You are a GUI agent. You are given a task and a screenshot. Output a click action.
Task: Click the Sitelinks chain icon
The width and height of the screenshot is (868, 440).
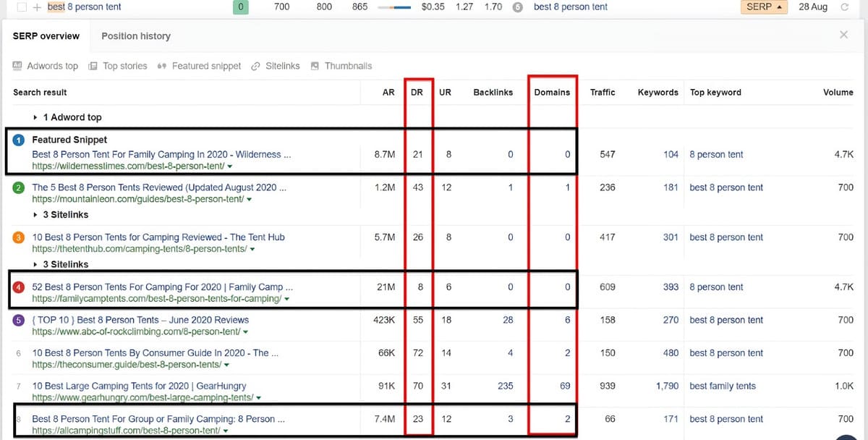click(x=255, y=66)
